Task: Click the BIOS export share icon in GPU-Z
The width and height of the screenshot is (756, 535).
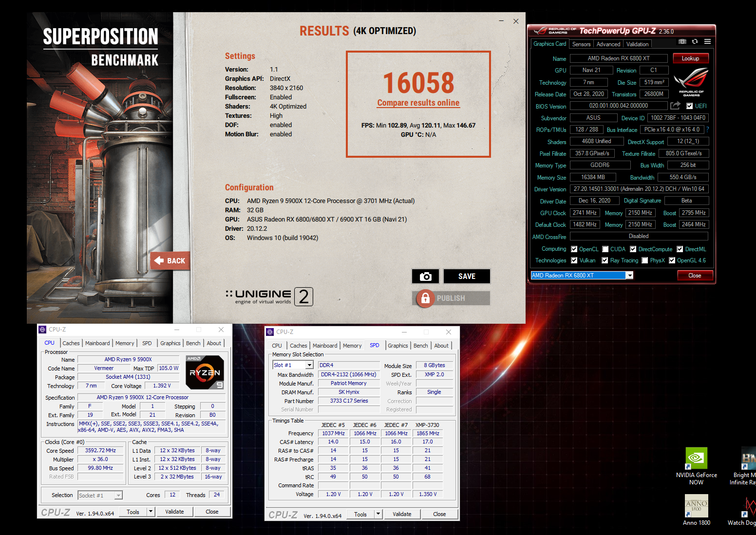Action: click(675, 106)
